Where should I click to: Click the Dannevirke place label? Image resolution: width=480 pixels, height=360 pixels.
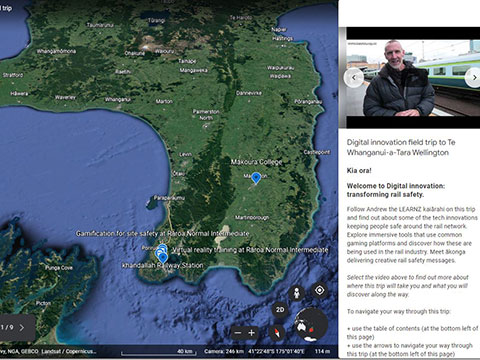click(x=249, y=93)
